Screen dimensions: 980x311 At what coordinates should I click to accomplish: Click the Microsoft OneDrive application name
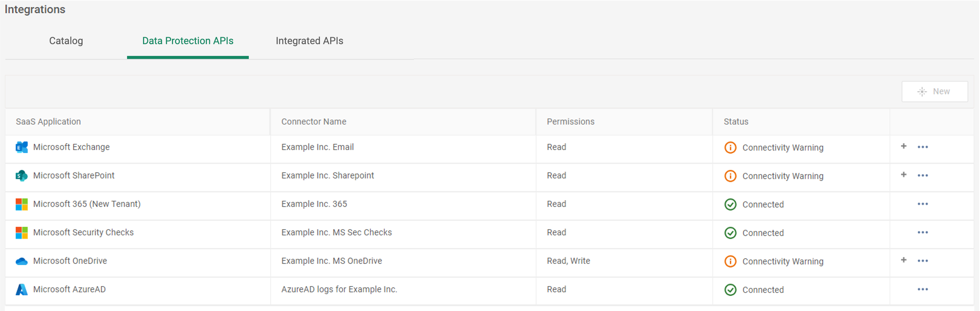pos(70,261)
